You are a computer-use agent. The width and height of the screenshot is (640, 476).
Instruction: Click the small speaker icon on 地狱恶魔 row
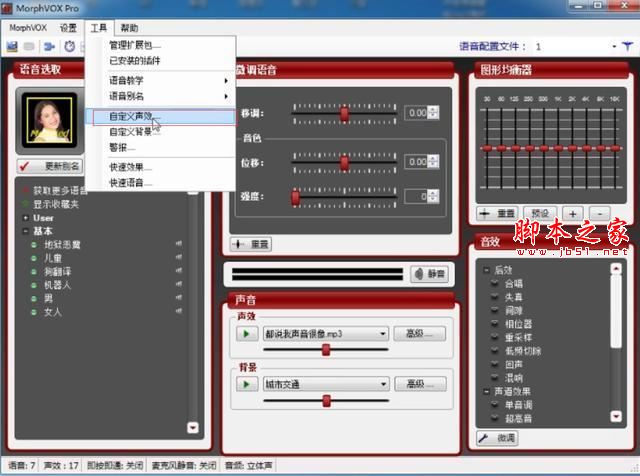tap(179, 244)
